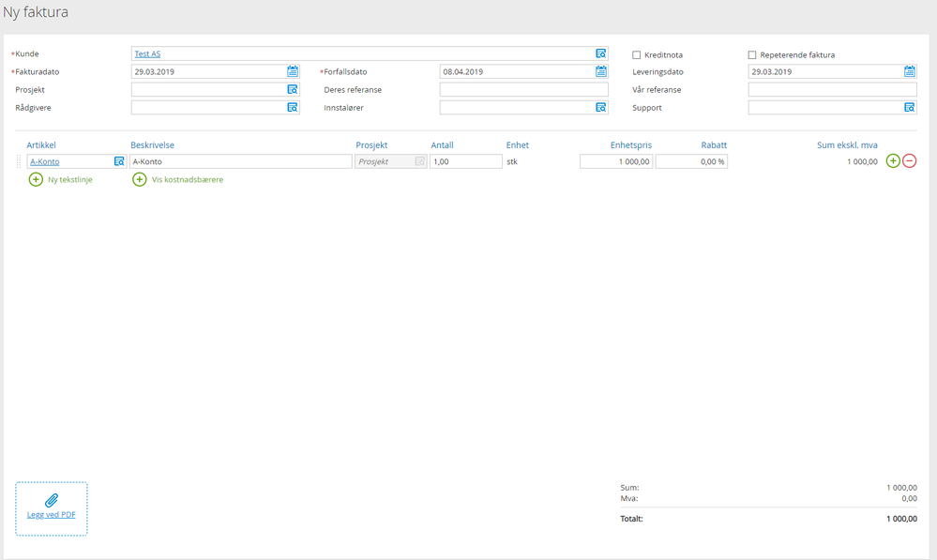Open Fakturadato calendar picker
The height and width of the screenshot is (560, 937).
point(293,71)
